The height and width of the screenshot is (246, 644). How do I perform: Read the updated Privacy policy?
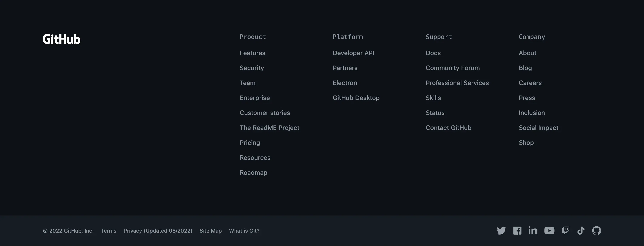[x=158, y=231]
